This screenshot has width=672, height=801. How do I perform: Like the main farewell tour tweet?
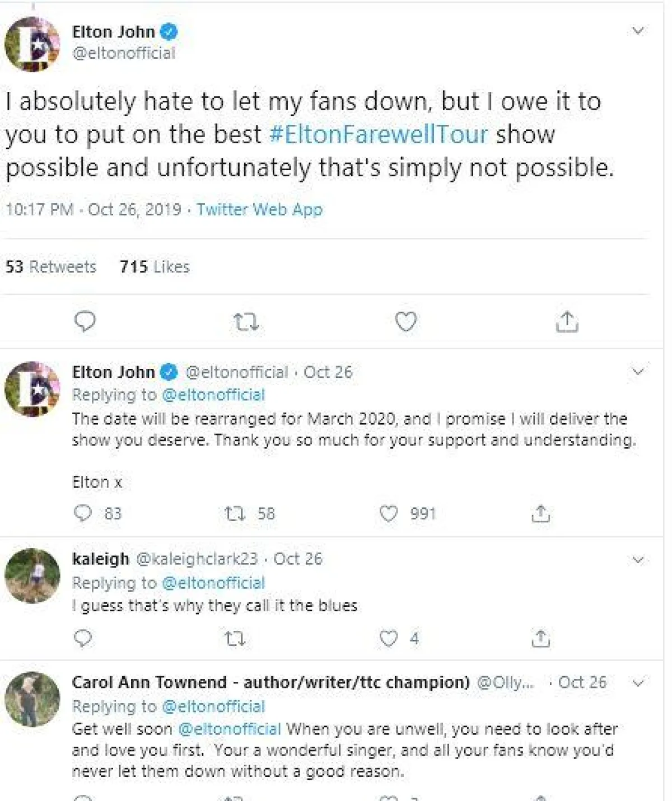click(x=406, y=322)
